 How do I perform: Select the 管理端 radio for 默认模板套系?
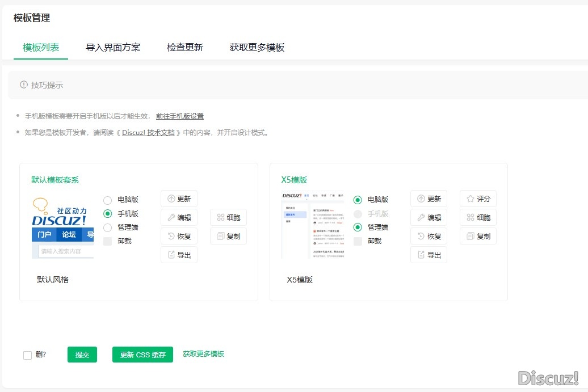coord(107,227)
